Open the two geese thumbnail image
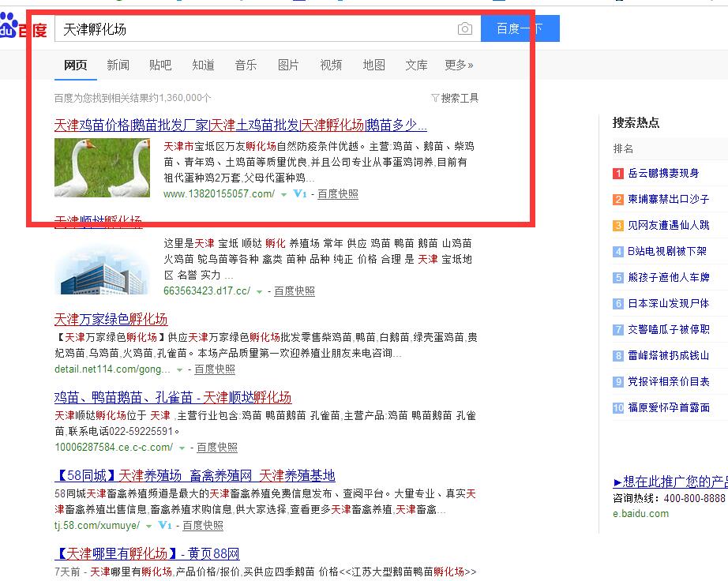728x581 pixels. click(x=102, y=168)
